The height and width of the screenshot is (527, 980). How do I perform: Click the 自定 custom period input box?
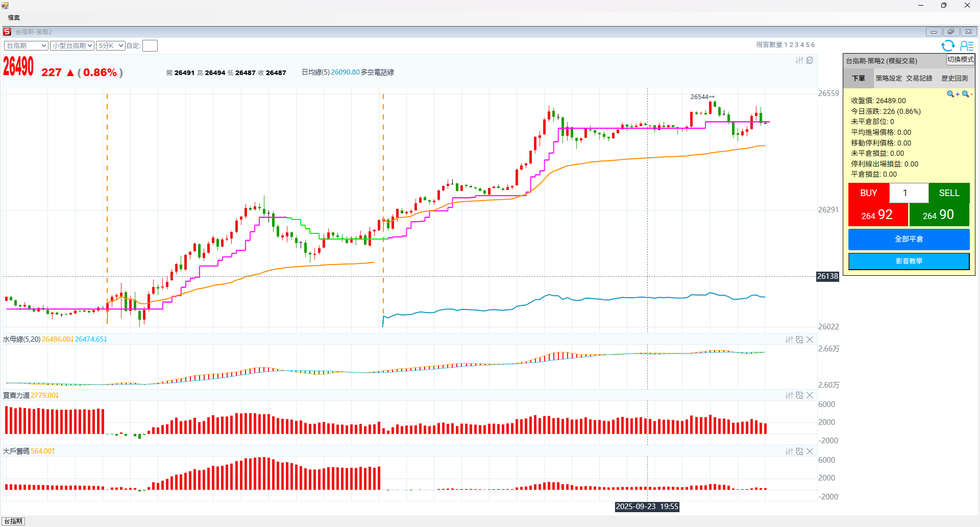tap(150, 46)
